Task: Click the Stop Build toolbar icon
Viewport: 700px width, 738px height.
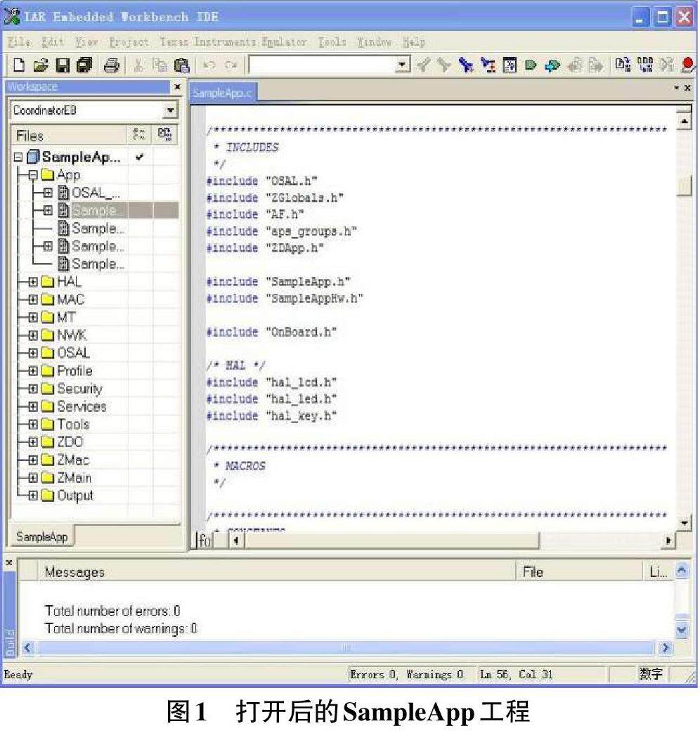Action: tap(666, 65)
